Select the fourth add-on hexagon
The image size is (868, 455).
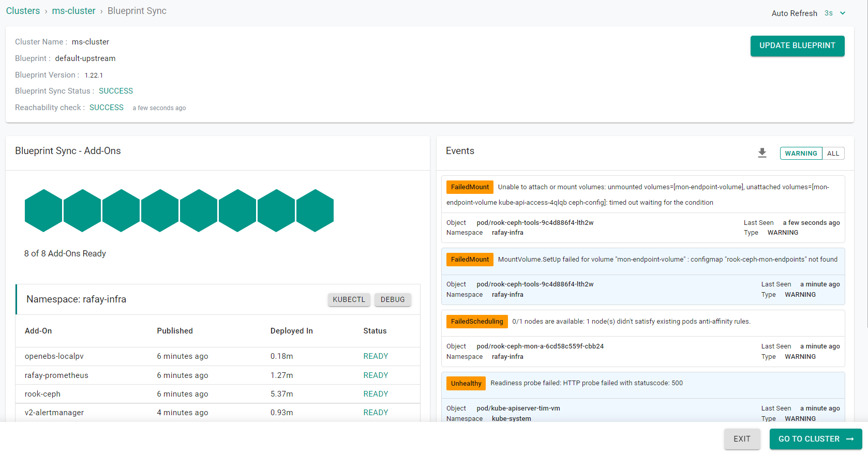(160, 210)
